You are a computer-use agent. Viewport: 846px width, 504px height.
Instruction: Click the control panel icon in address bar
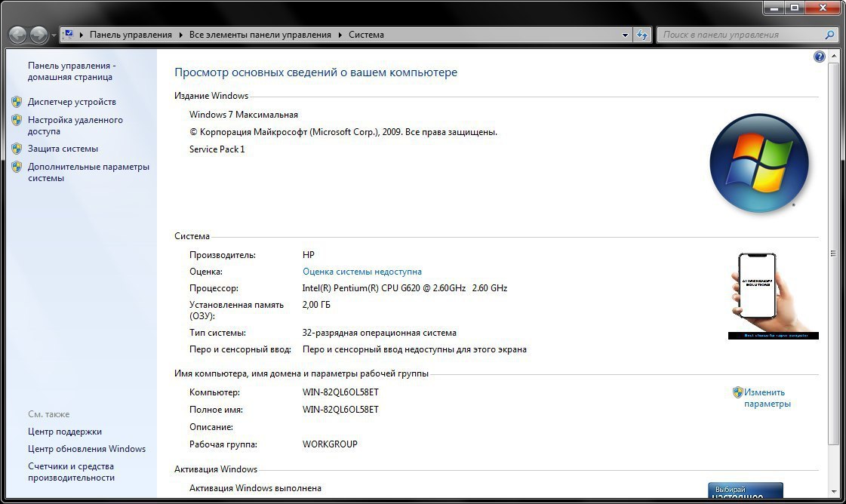pos(68,35)
